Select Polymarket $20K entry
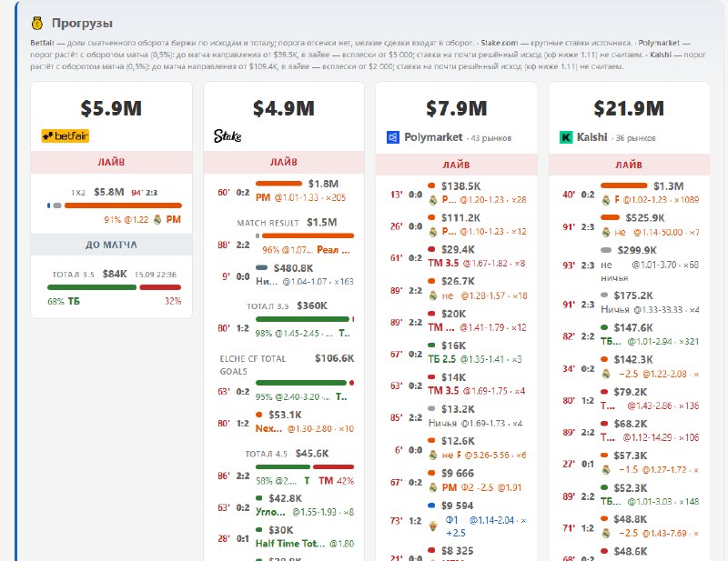This screenshot has width=728, height=561. click(x=457, y=320)
